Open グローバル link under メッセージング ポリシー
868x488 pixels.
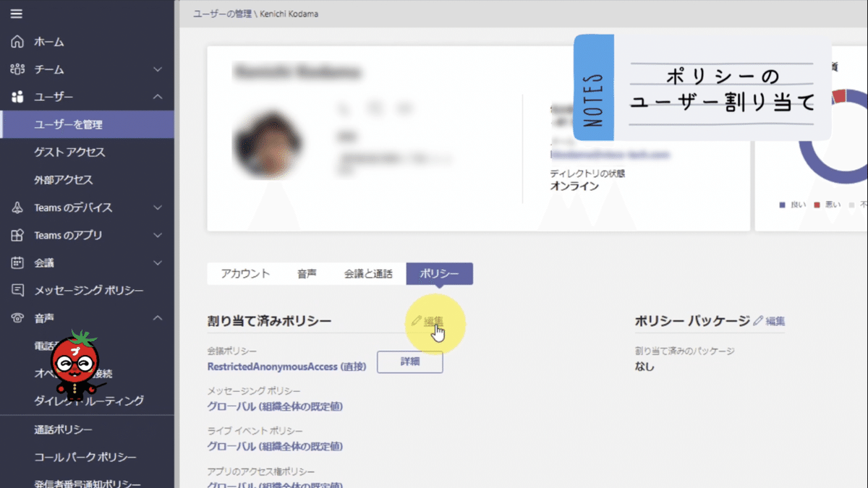pos(275,406)
